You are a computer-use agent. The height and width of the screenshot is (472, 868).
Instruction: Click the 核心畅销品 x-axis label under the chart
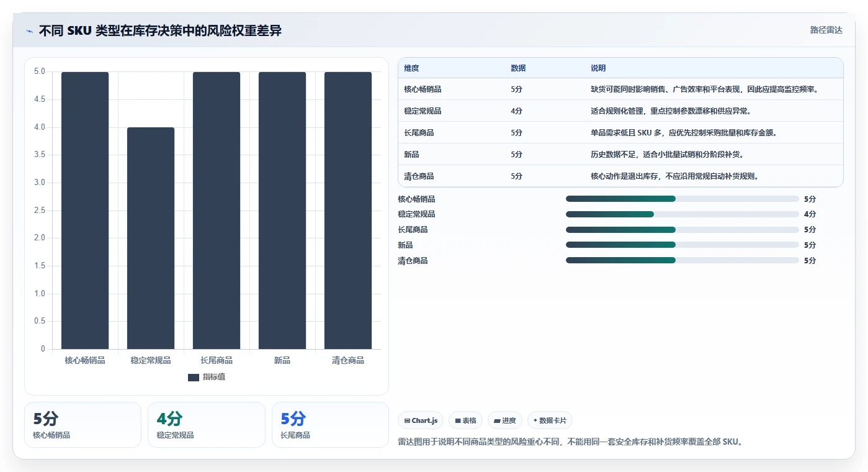[85, 360]
